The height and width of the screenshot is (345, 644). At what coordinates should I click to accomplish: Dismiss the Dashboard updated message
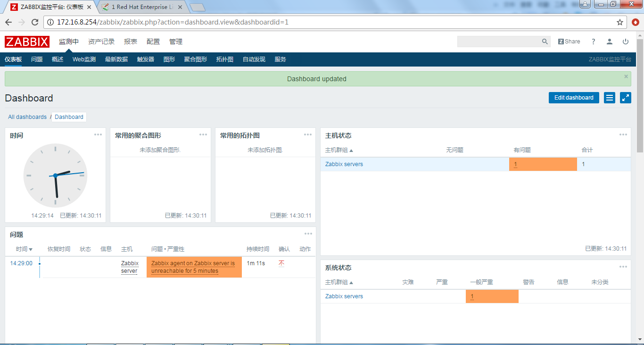626,76
